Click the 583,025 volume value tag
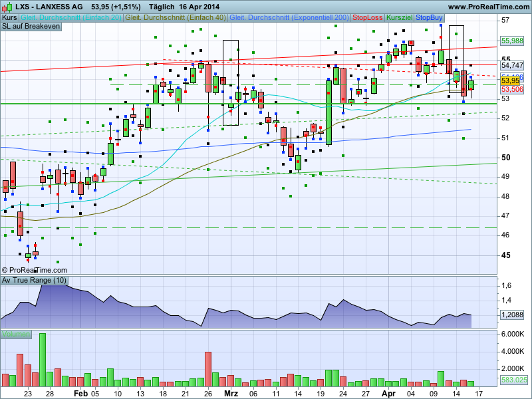The height and width of the screenshot is (399, 532). coord(513,380)
